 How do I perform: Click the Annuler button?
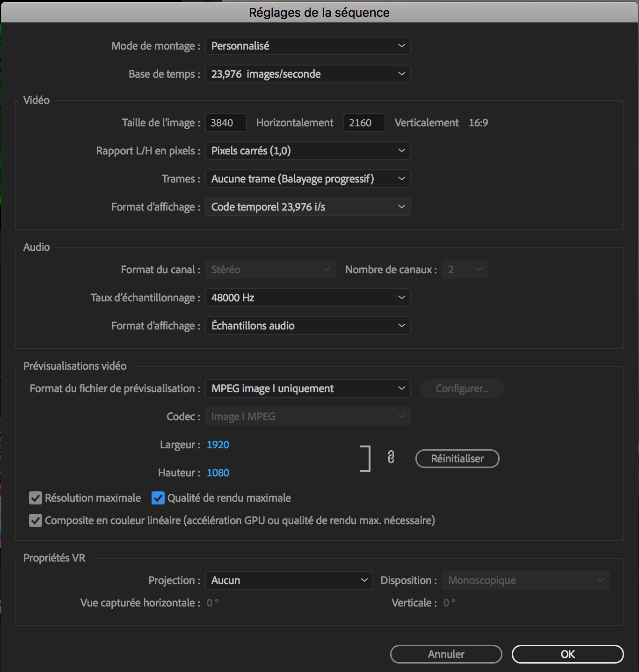(446, 654)
